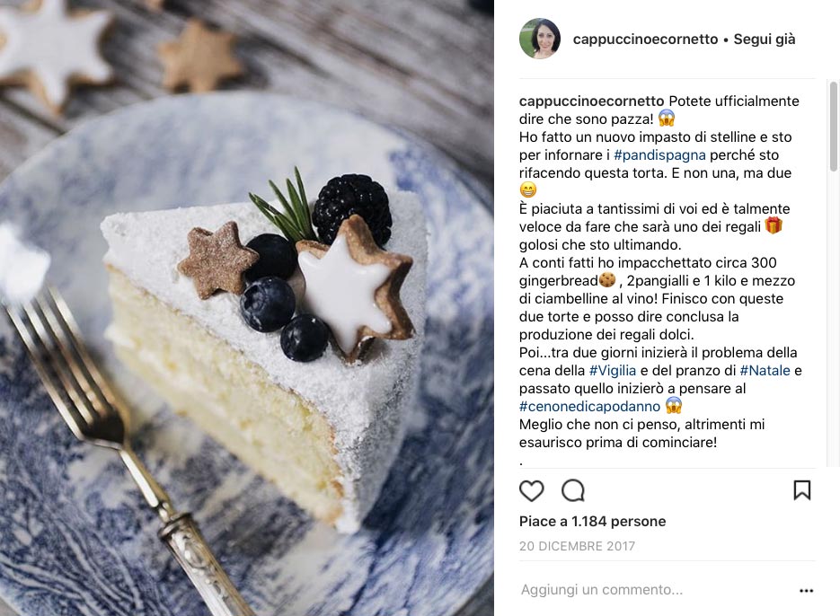Open the 20 DICEMBRE 2017 date link
The height and width of the screenshot is (616, 840).
(577, 546)
